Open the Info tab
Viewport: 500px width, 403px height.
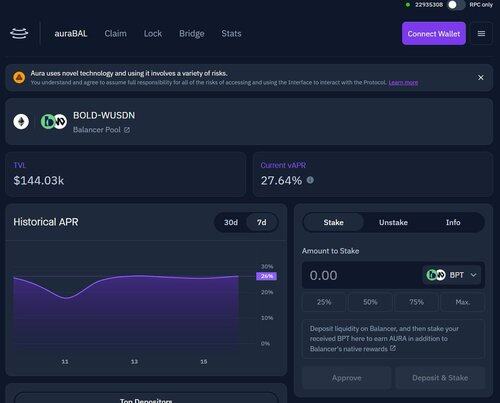point(453,222)
